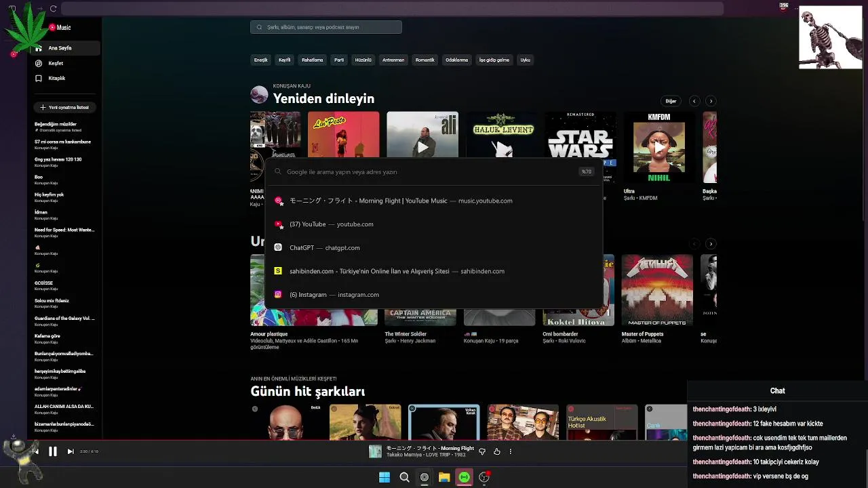Click the %70 zoom indicator in address popup
The height and width of the screenshot is (488, 868).
pos(586,172)
